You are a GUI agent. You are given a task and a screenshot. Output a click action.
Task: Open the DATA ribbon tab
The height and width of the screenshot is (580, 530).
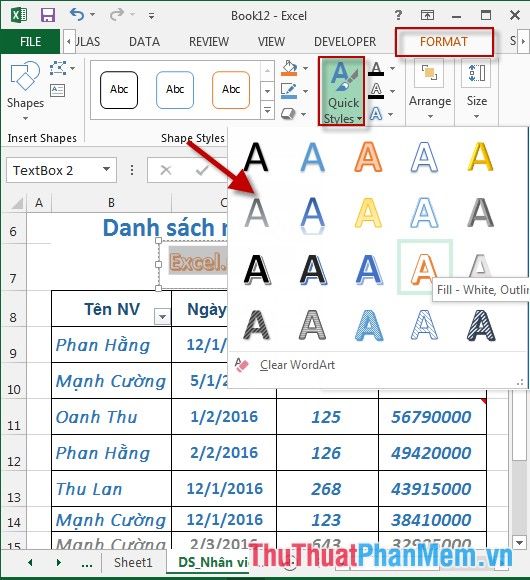144,42
